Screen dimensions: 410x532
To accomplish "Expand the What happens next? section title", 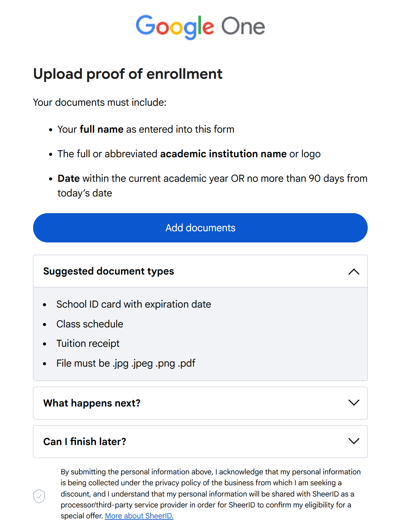I will [92, 403].
